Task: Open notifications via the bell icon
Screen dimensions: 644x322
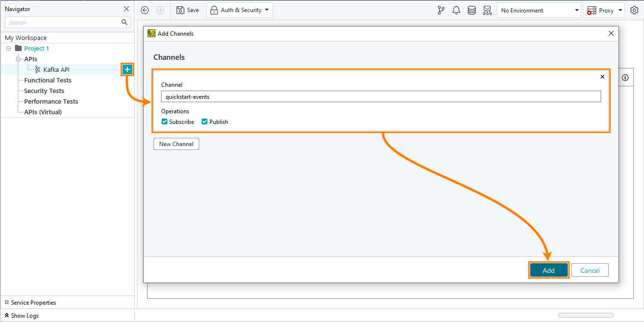Action: click(x=456, y=10)
